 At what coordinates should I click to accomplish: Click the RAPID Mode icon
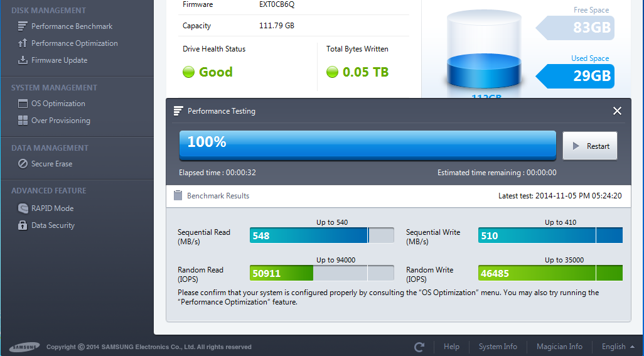coord(23,208)
